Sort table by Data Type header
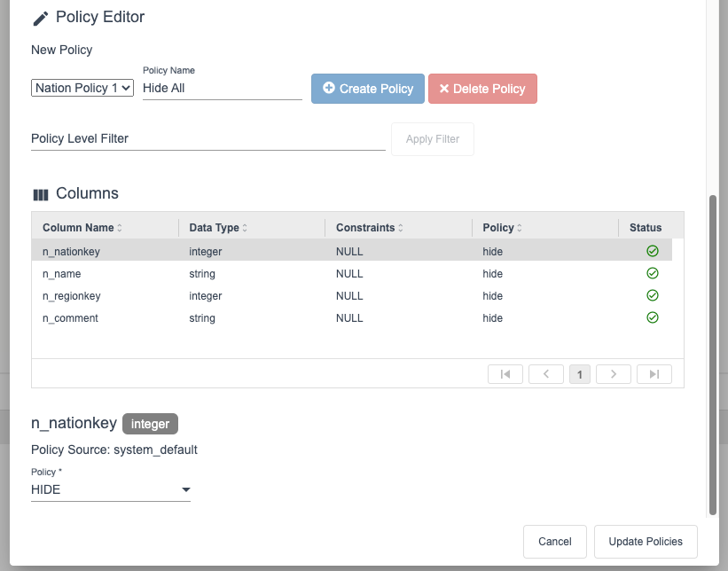 (218, 228)
